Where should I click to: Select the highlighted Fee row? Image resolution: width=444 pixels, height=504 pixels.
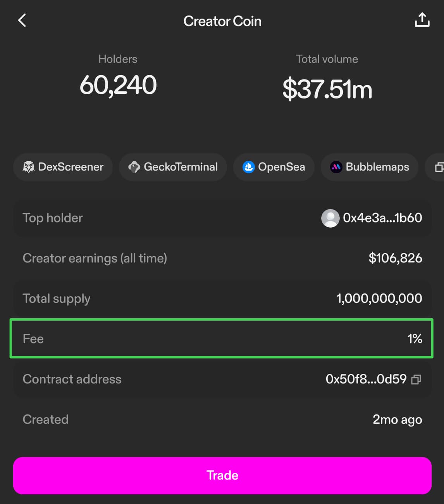coord(222,338)
